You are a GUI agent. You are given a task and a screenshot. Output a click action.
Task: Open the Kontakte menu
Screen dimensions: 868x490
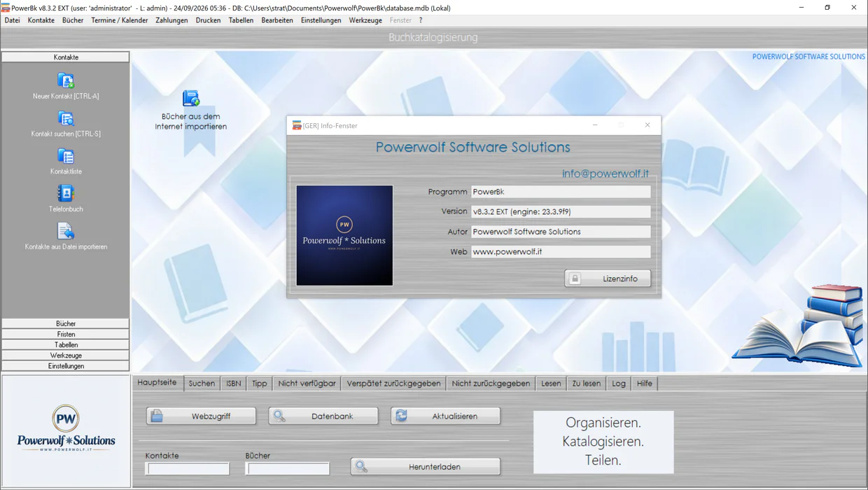tap(41, 20)
